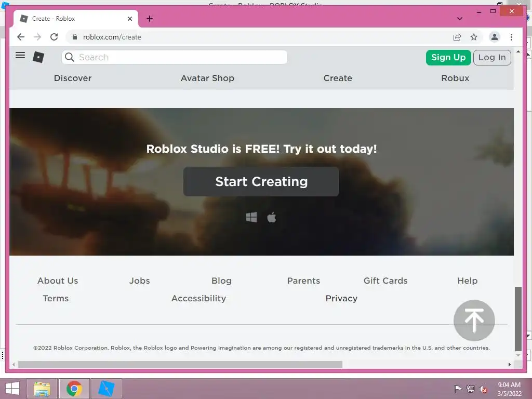Select the Create - Roblox browser tab
The width and height of the screenshot is (532, 399).
coord(76,19)
